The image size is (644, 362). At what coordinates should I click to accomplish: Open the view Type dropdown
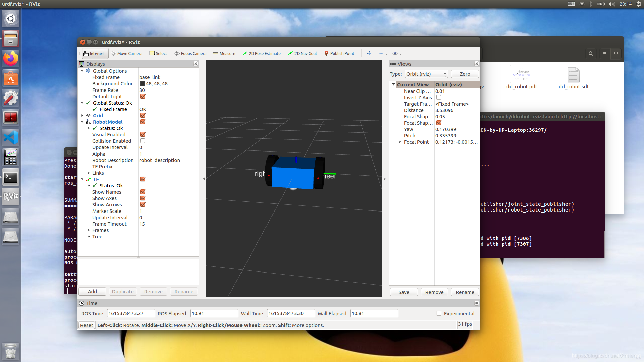point(426,74)
